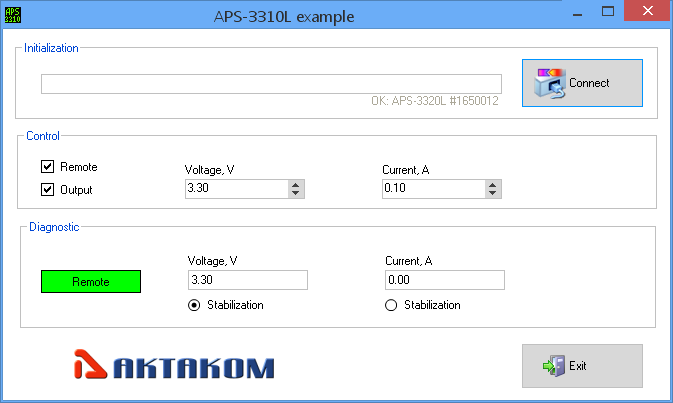Toggle the Output checkbox
Image resolution: width=673 pixels, height=403 pixels.
[47, 190]
